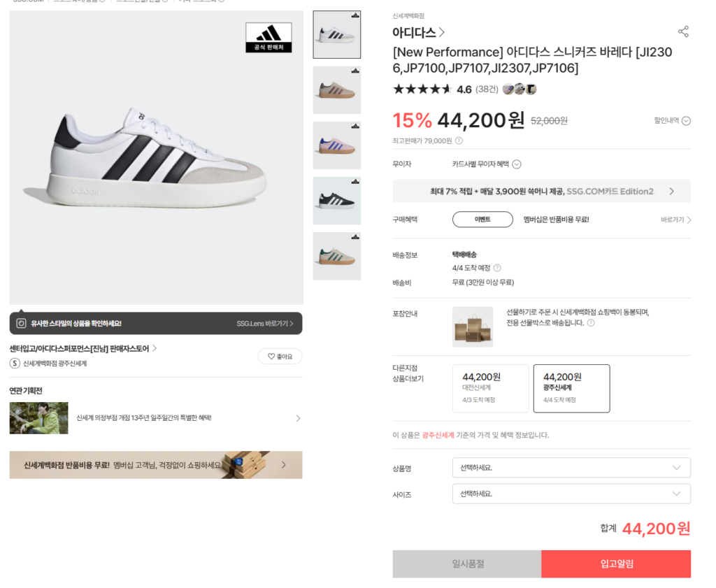The width and height of the screenshot is (716, 588).
Task: Click the help icon beside 최고판매가
Action: [x=459, y=141]
